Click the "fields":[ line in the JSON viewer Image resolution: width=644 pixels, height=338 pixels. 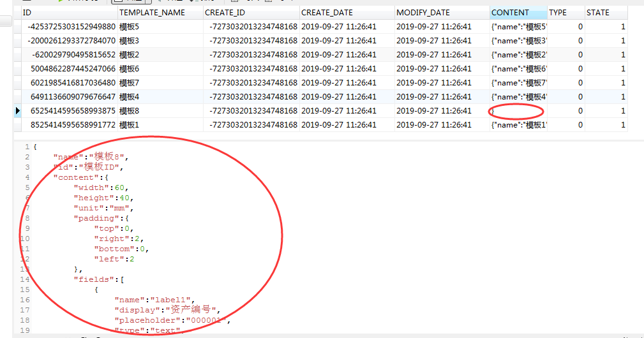coord(98,280)
